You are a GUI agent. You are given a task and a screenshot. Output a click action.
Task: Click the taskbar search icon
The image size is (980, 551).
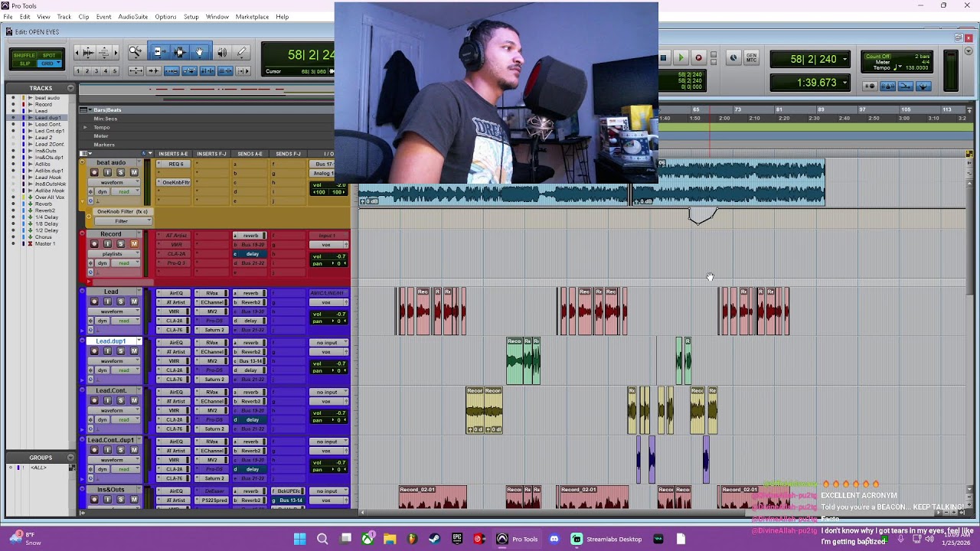pos(322,539)
